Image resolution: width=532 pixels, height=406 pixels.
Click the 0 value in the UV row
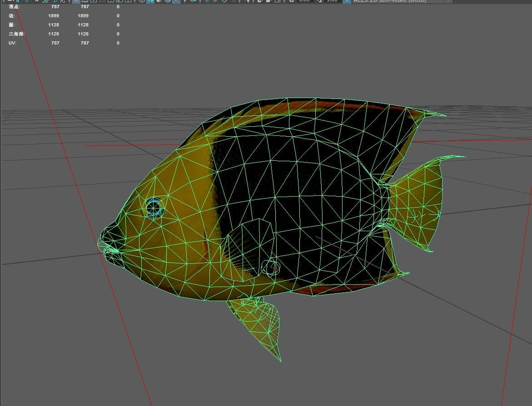click(118, 43)
